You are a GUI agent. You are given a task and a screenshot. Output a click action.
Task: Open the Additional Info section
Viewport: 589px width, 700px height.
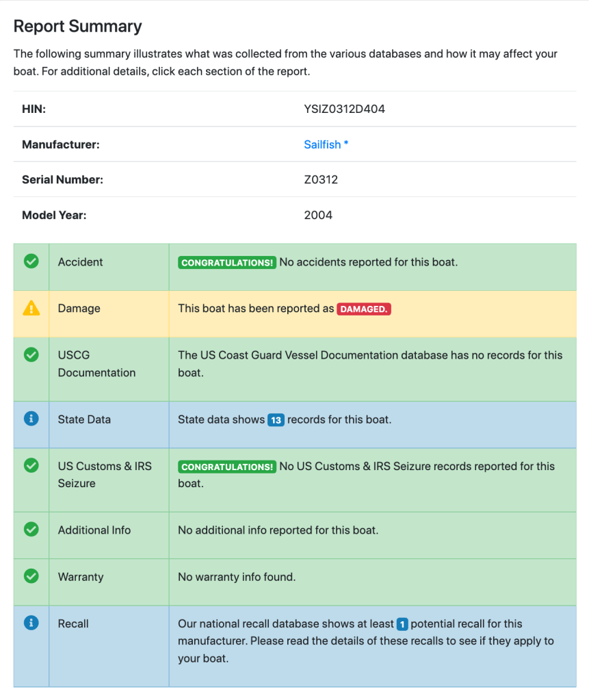tap(94, 530)
